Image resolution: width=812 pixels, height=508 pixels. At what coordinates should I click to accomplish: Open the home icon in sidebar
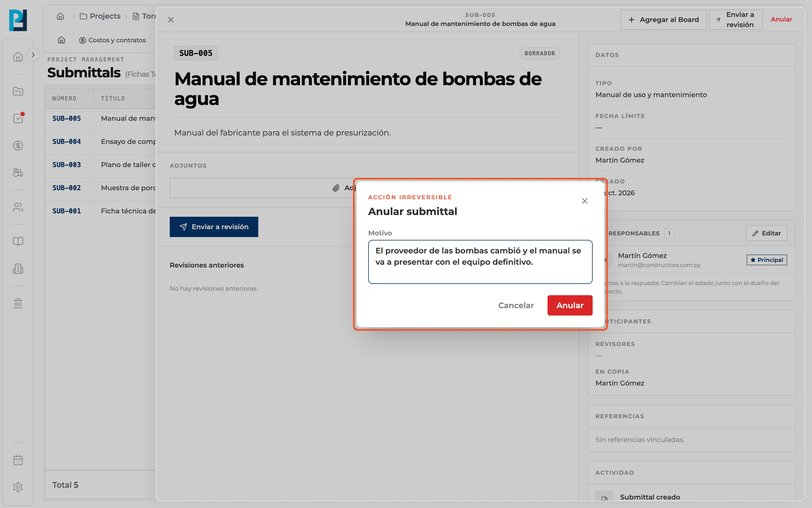(18, 57)
